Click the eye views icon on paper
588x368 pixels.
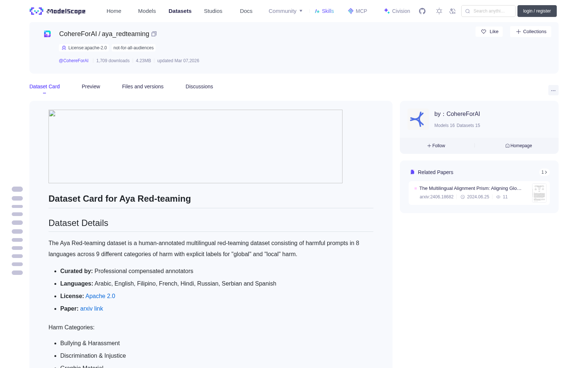pyautogui.click(x=498, y=197)
